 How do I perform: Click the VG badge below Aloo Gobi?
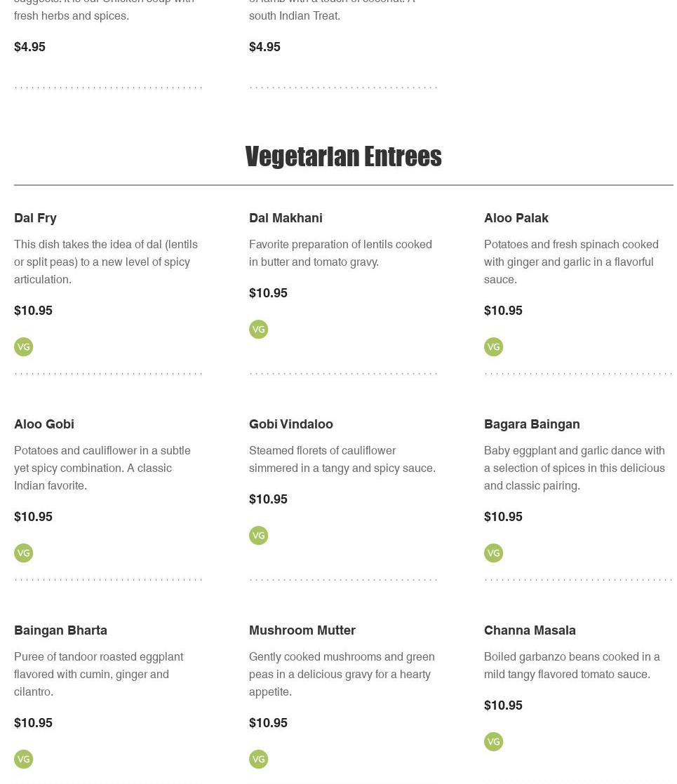[x=24, y=553]
